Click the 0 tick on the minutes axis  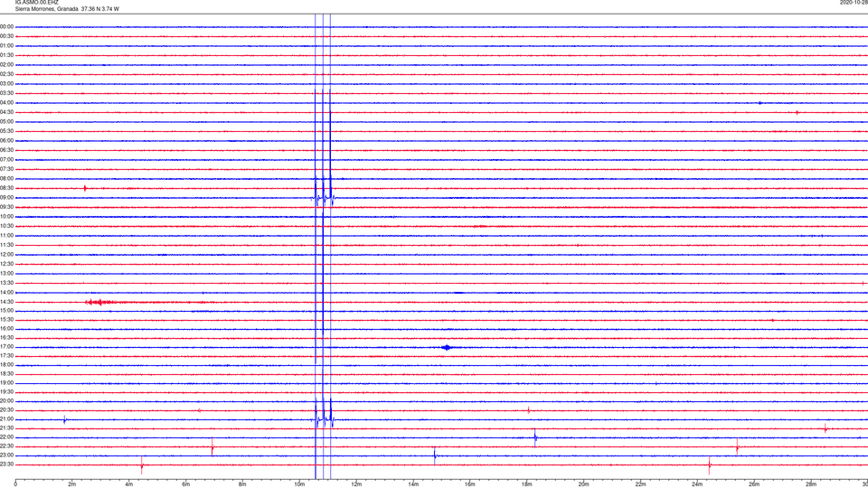coord(15,484)
